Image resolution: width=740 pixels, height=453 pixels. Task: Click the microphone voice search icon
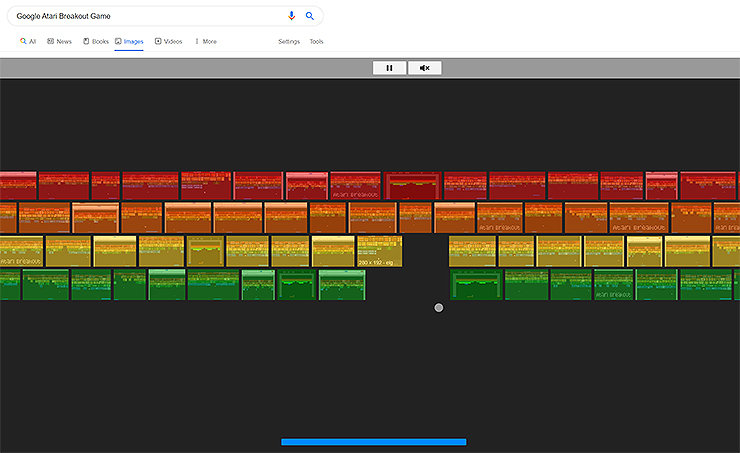click(x=292, y=16)
